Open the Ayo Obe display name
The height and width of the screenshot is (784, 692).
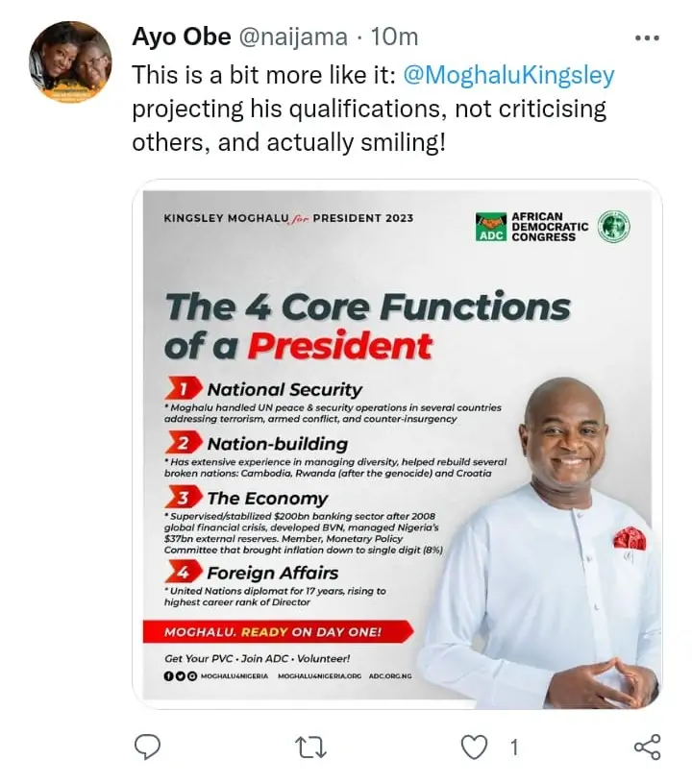[181, 38]
